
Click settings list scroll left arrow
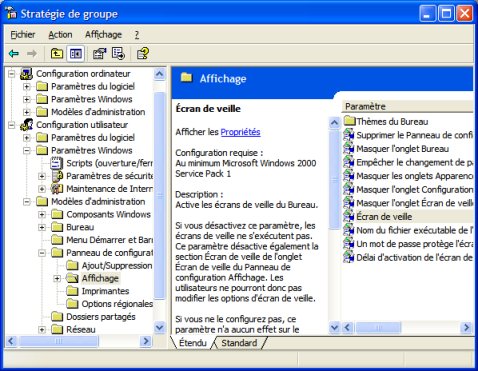point(347,328)
